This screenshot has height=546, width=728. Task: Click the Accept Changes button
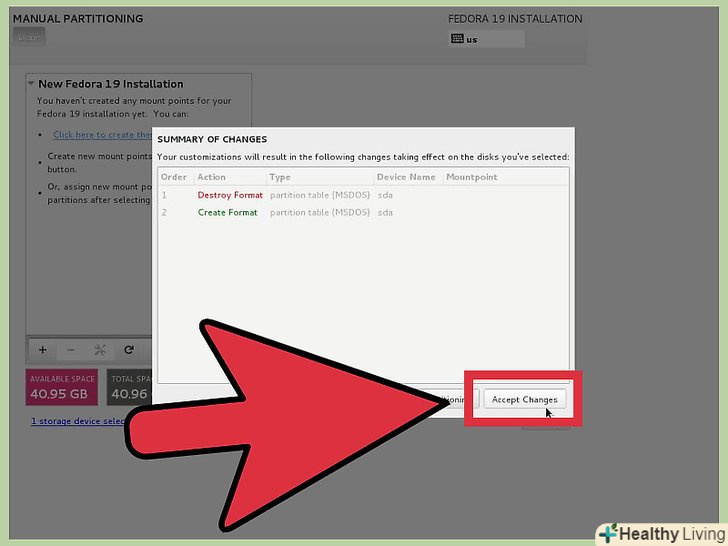[x=525, y=399]
